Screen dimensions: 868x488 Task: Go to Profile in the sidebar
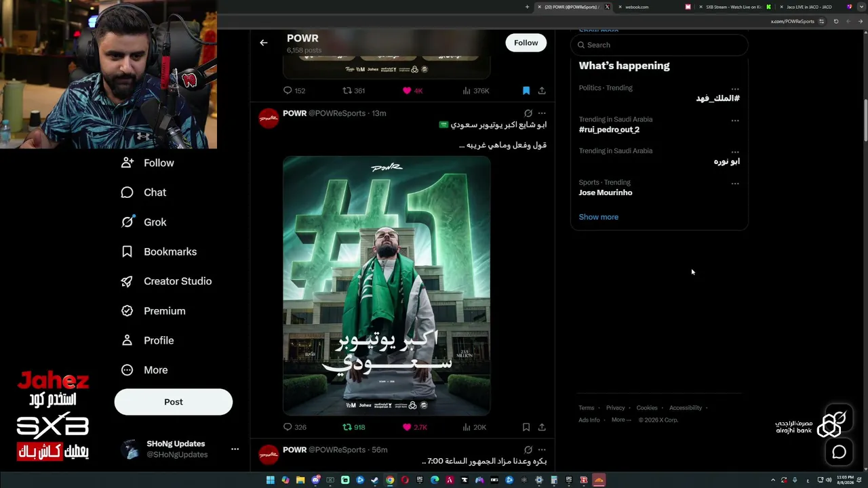coord(147,340)
